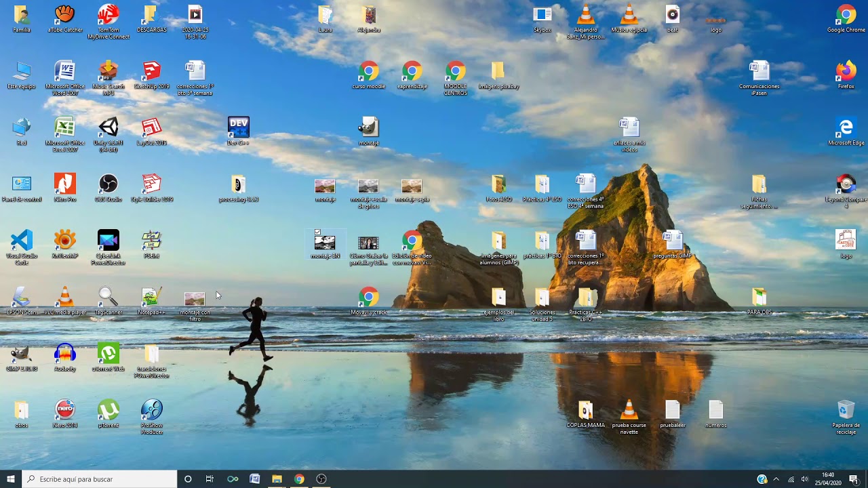Open the Windows Start menu

11,479
